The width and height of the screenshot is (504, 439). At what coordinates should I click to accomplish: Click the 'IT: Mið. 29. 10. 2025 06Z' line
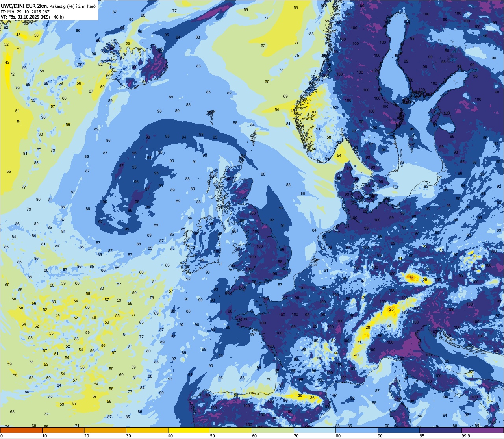click(x=25, y=11)
